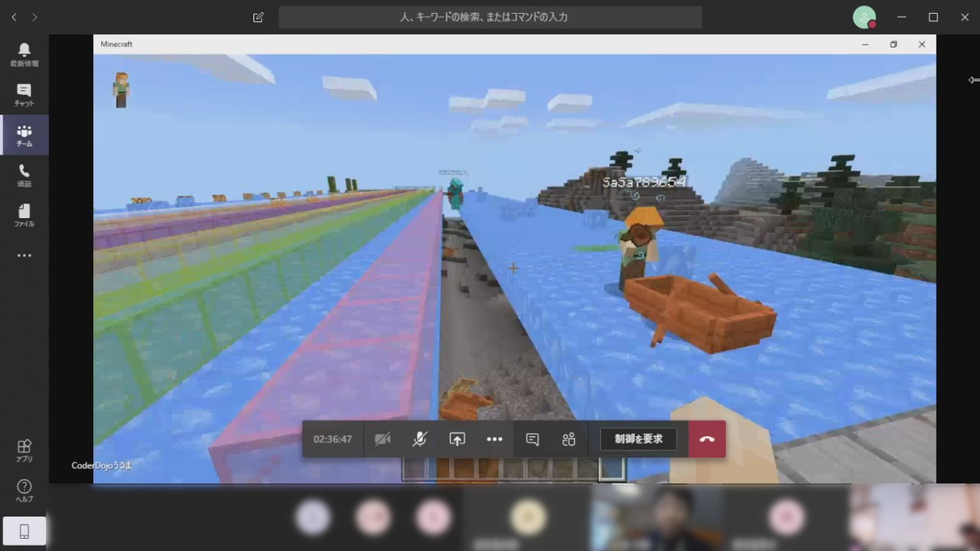Maximize the Teams window
Screen dimensions: 980x551
[933, 17]
